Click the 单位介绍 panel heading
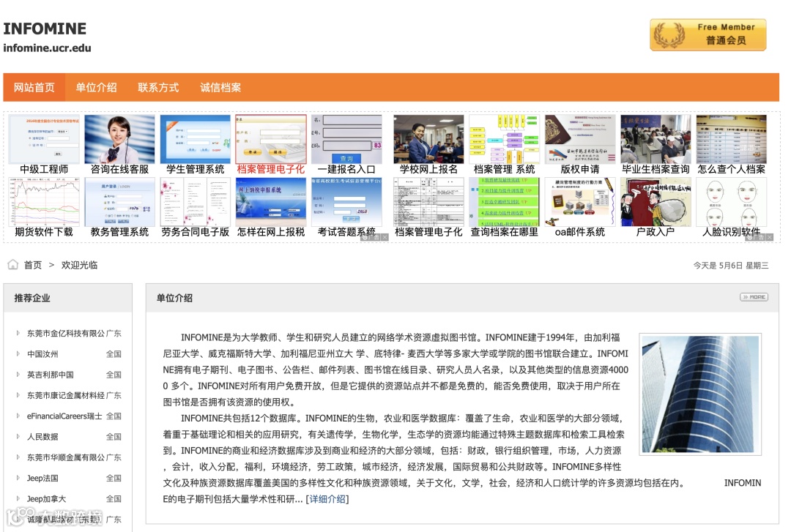This screenshot has width=791, height=532. click(174, 298)
